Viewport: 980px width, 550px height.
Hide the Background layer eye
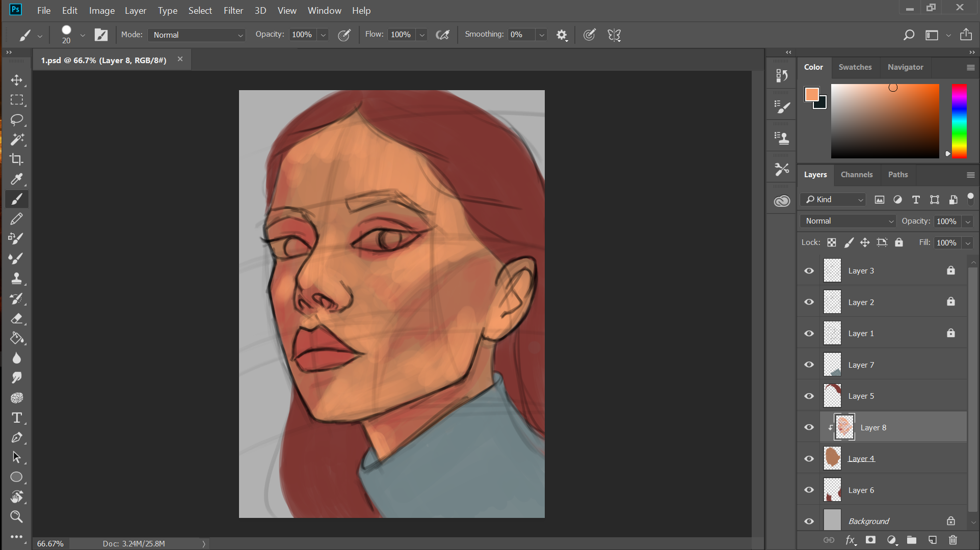point(809,521)
